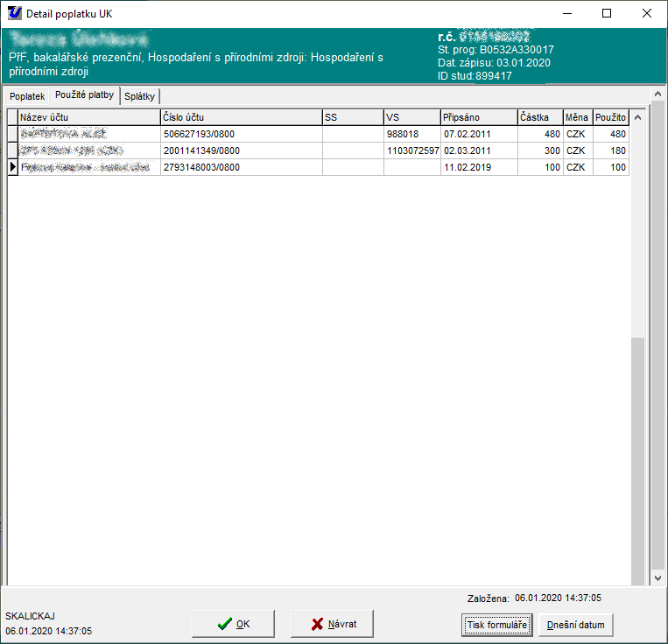Click the Návrat button with red X
Viewport: 668px width, 644px height.
332,624
